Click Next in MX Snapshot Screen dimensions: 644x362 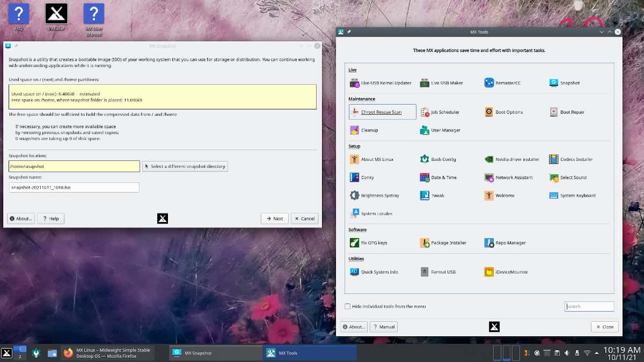pyautogui.click(x=275, y=218)
